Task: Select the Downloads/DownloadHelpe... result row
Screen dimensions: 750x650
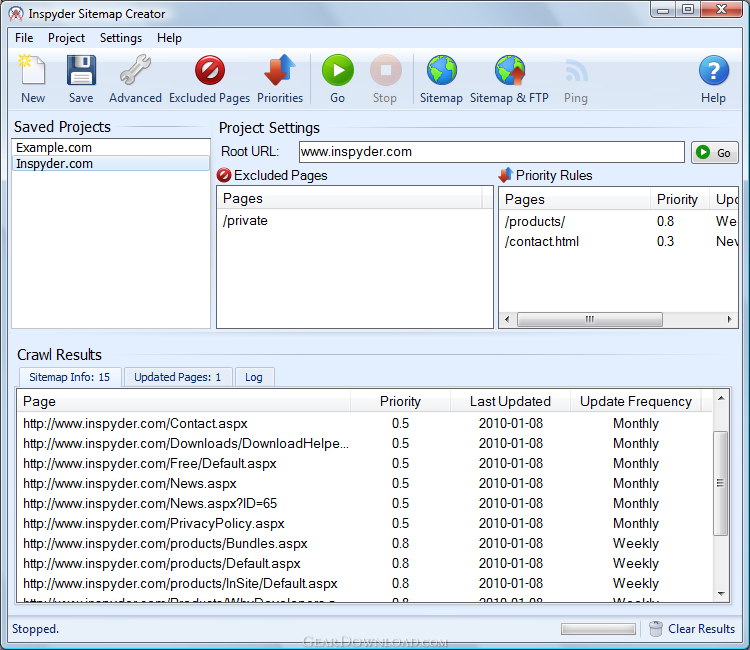Action: click(x=365, y=443)
